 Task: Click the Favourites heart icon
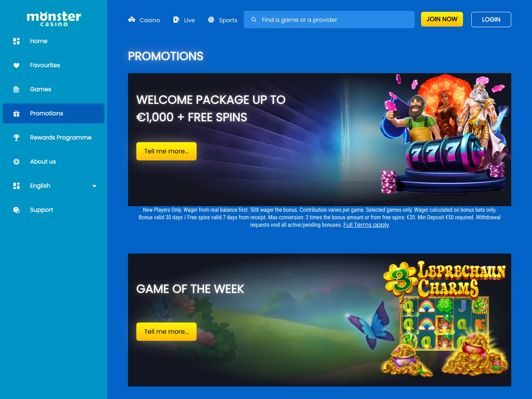[x=17, y=65]
